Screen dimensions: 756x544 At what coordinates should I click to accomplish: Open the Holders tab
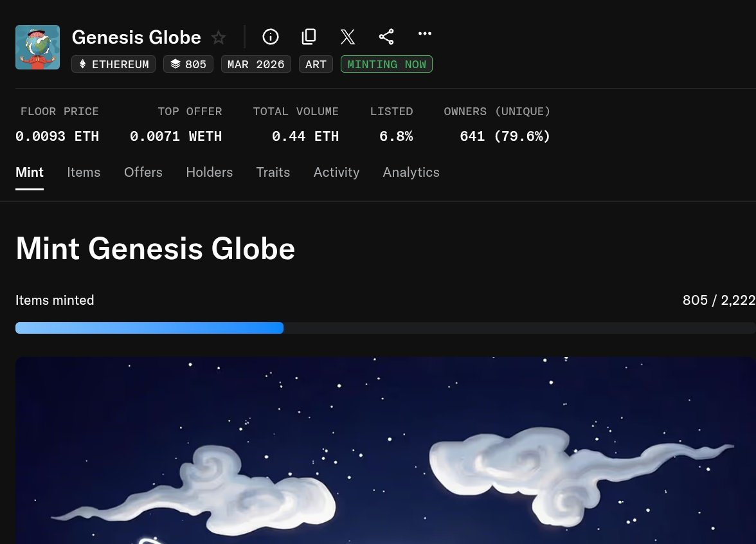pos(210,172)
